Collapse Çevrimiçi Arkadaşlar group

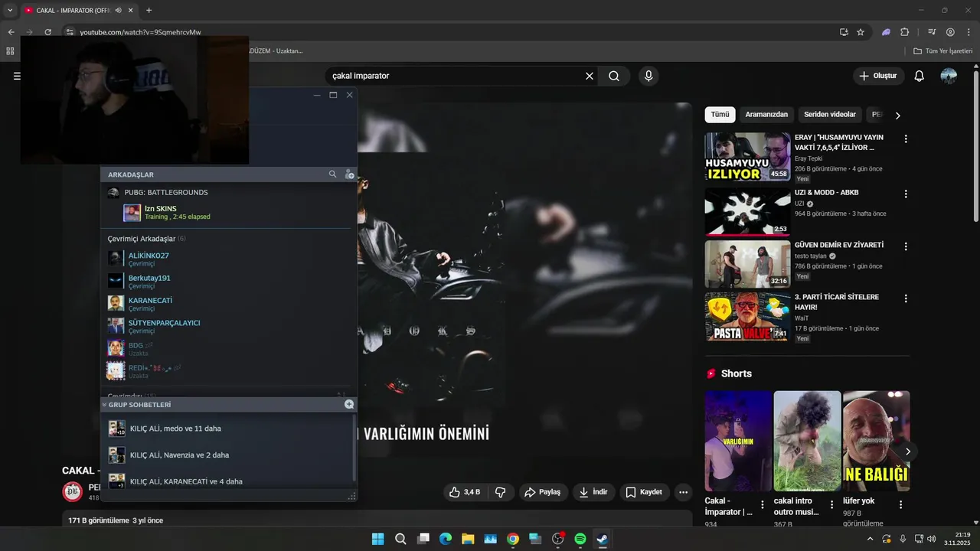point(146,239)
